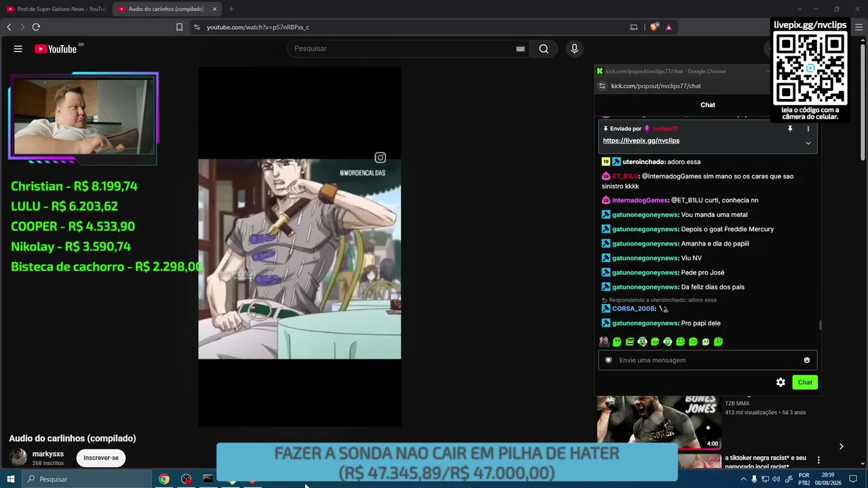
Task: Show next suggested videos with arrow
Action: (841, 446)
